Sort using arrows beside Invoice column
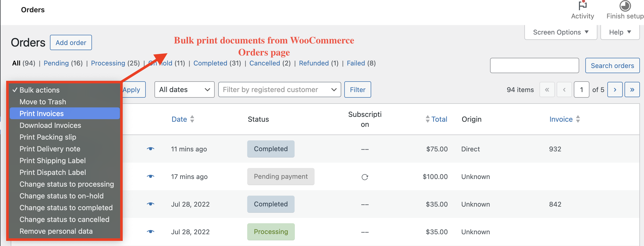Image resolution: width=644 pixels, height=246 pixels. [x=578, y=119]
